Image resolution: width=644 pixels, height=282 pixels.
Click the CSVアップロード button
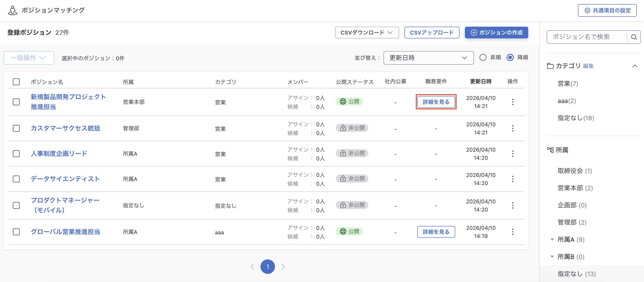[431, 32]
